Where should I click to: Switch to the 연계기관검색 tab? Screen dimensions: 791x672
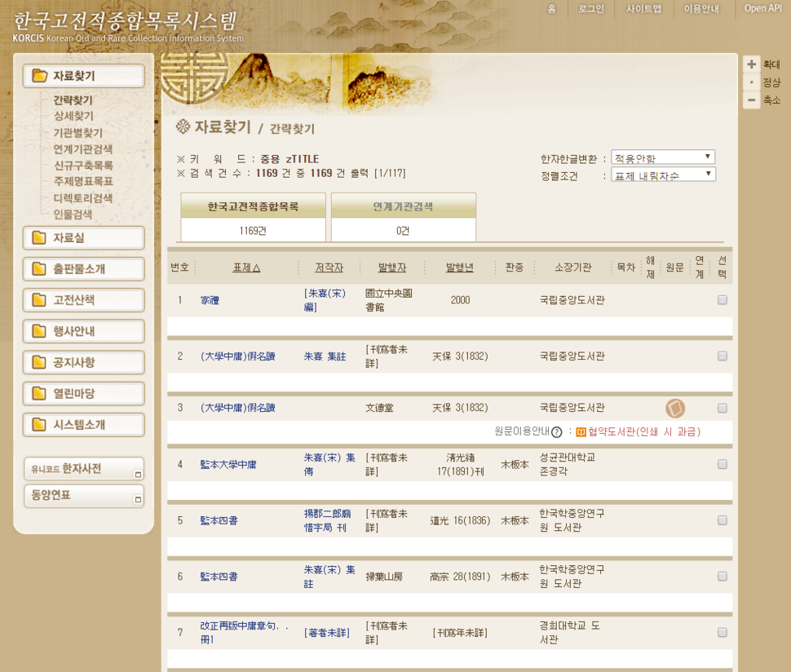pos(403,207)
